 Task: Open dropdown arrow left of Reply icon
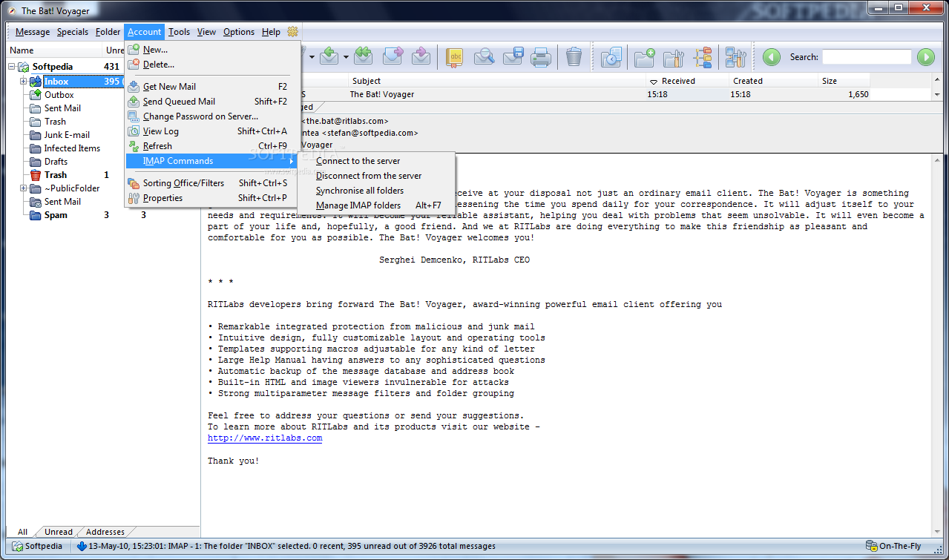pyautogui.click(x=312, y=56)
